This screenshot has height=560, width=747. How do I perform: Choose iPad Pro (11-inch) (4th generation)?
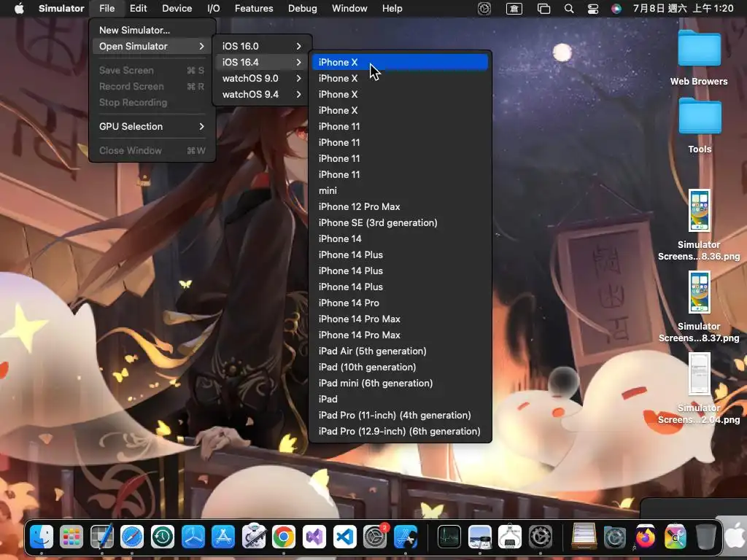[400, 415]
